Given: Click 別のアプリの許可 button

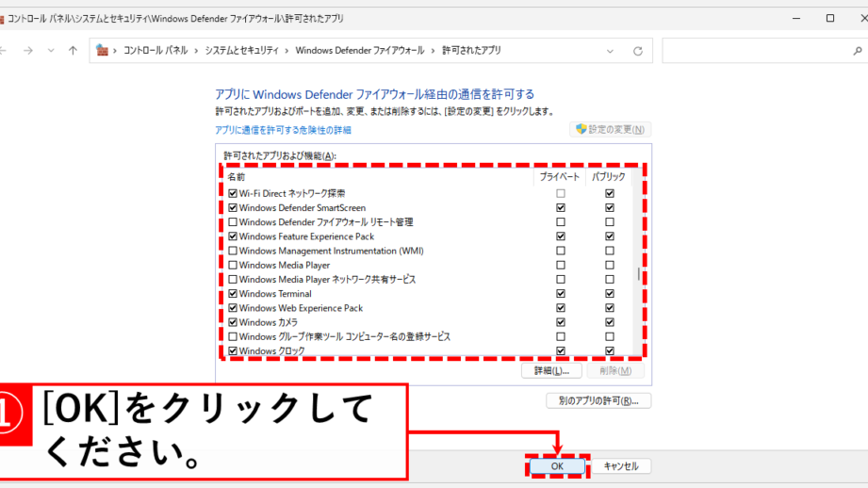Looking at the screenshot, I should click(x=598, y=400).
